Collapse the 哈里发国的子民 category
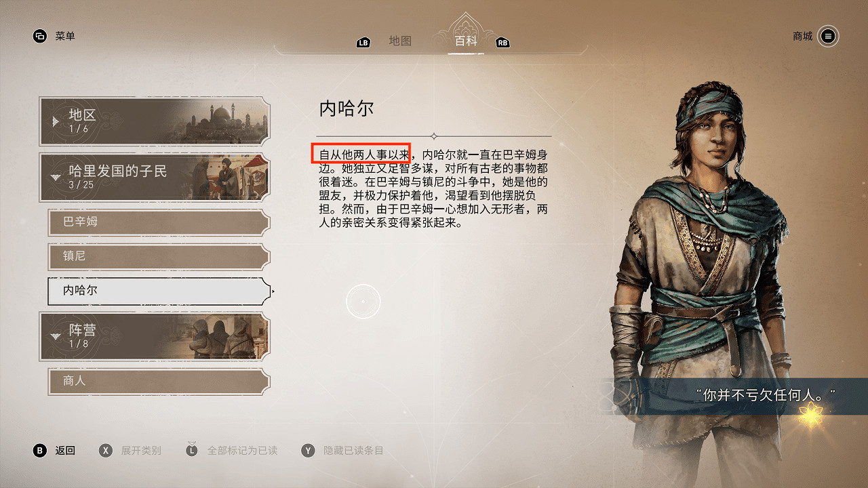This screenshot has width=868, height=488. [155, 178]
